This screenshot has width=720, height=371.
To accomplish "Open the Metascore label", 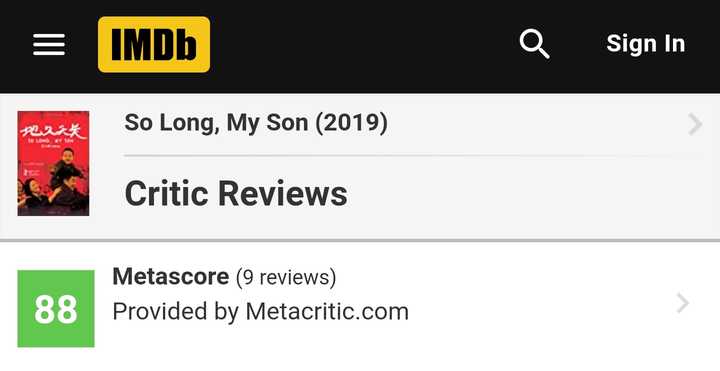I will tap(171, 277).
